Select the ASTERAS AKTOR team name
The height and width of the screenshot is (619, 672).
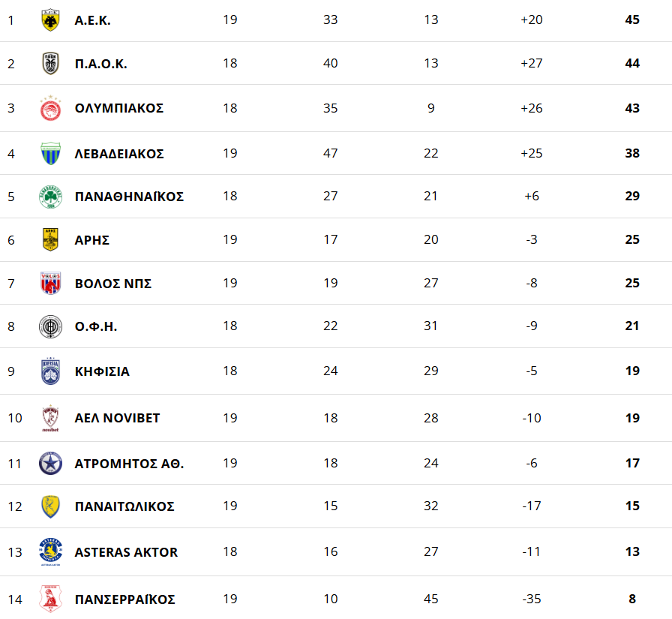pyautogui.click(x=126, y=552)
